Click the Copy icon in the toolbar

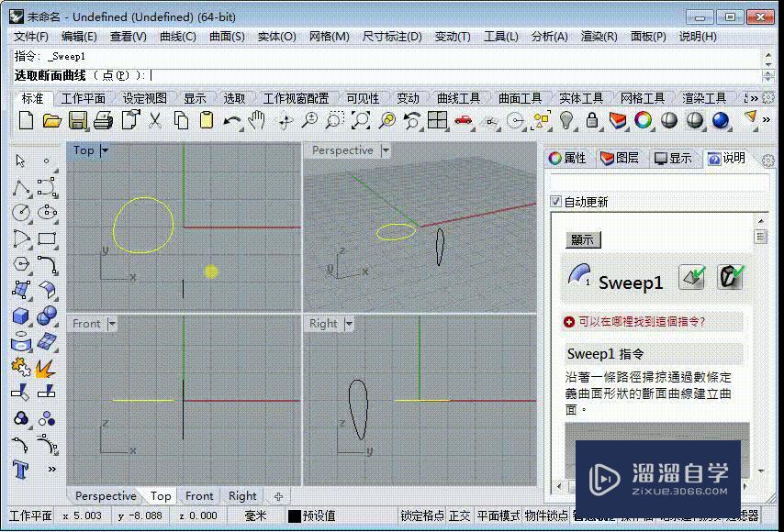point(181,120)
